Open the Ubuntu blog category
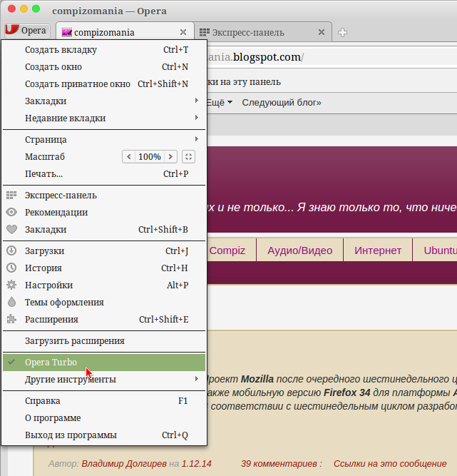 tap(440, 250)
